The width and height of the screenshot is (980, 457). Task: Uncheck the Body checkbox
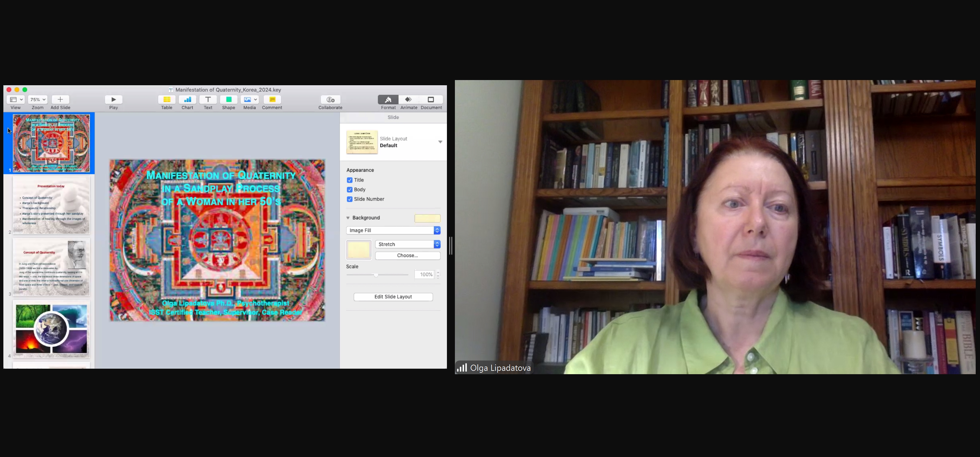(x=349, y=190)
